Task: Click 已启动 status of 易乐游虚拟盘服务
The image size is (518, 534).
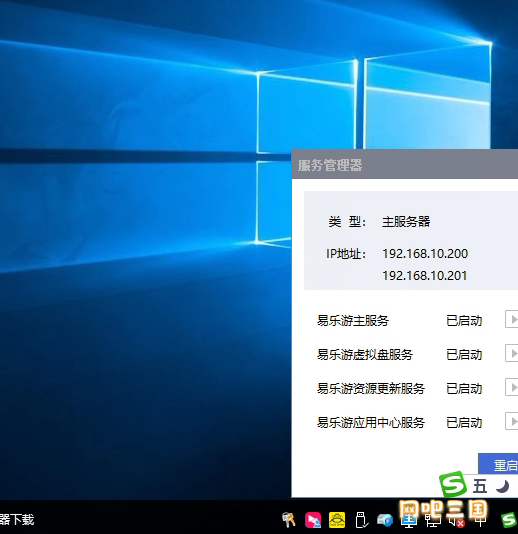Action: (464, 355)
